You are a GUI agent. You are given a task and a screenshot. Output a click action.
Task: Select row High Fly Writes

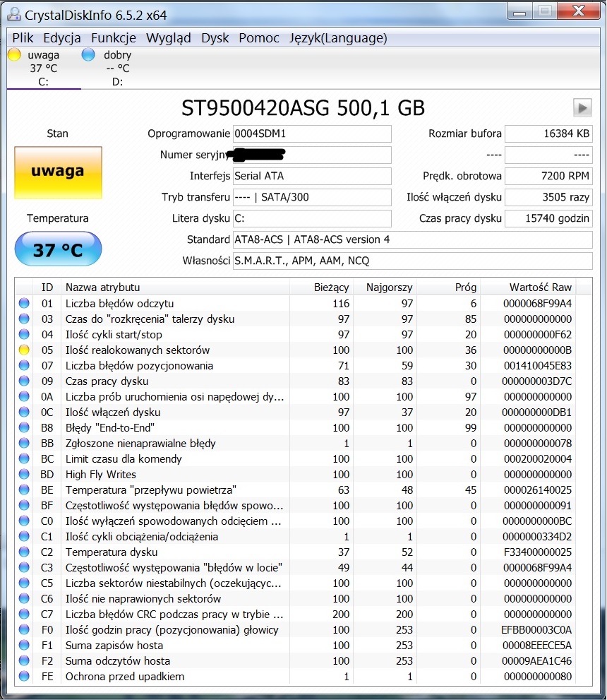coord(303,474)
